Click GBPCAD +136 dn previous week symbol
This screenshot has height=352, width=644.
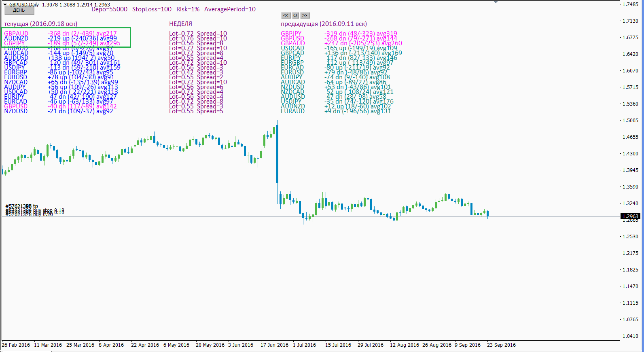(292, 53)
